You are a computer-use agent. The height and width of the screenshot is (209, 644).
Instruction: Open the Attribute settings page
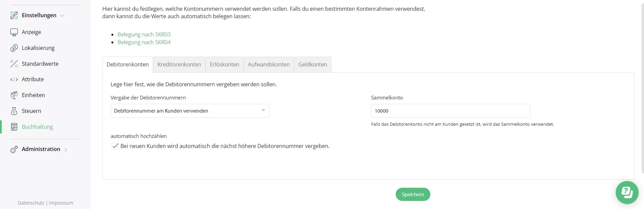coord(33,79)
